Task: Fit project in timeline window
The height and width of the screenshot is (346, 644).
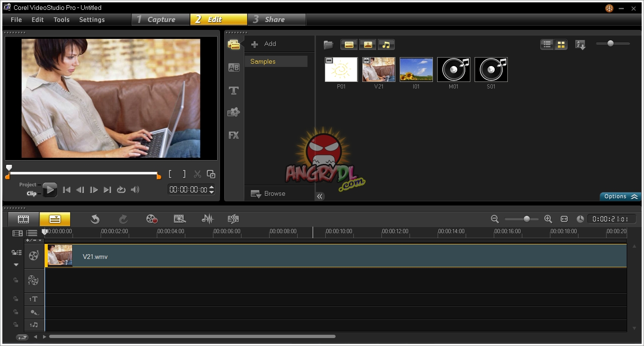Action: pyautogui.click(x=564, y=219)
